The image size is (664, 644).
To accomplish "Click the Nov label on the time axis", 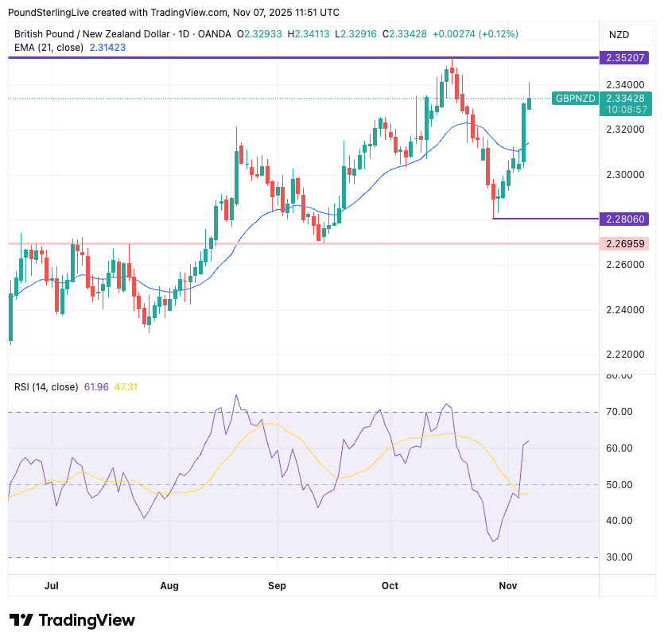I will (x=507, y=586).
